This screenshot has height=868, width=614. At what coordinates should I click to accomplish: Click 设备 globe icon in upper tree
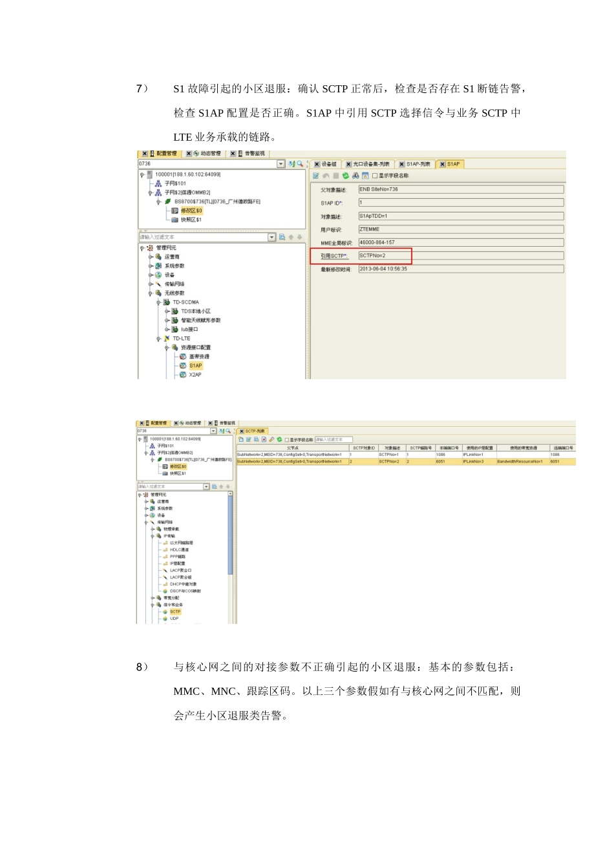coord(158,275)
